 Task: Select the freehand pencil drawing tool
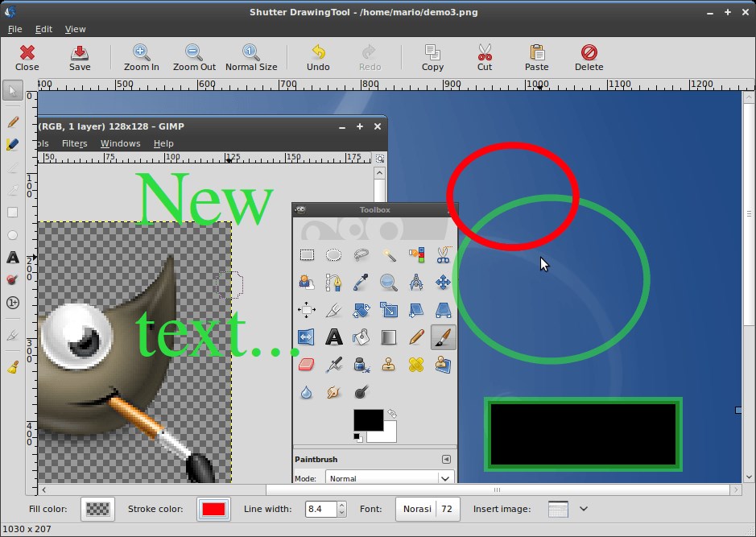point(13,122)
